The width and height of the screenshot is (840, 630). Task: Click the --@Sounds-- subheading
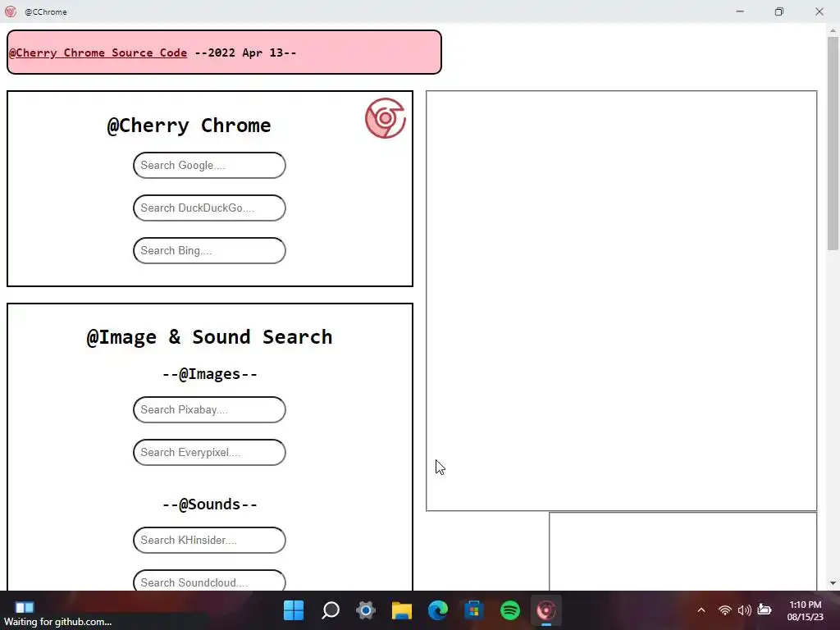point(209,504)
